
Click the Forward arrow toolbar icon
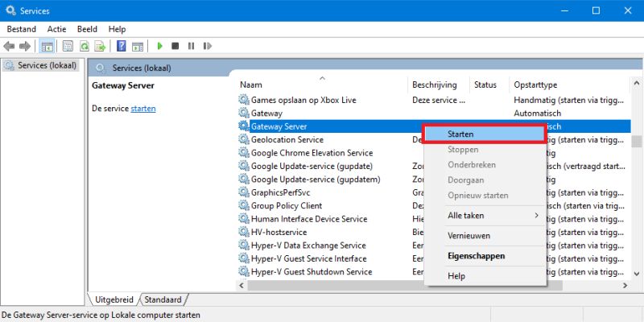tap(25, 47)
